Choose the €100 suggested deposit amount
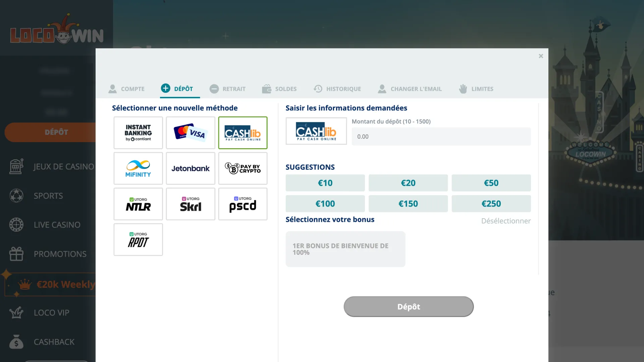The height and width of the screenshot is (362, 644). coord(325,203)
